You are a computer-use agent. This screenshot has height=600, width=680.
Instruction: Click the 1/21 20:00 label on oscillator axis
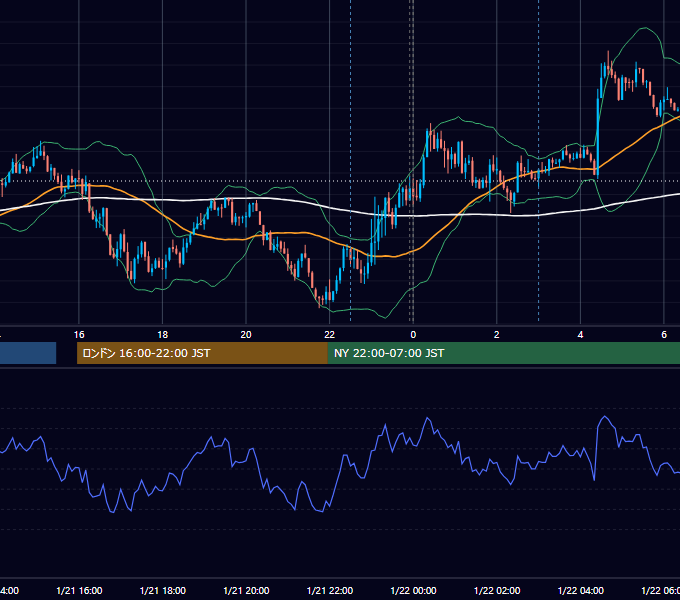[x=246, y=590]
